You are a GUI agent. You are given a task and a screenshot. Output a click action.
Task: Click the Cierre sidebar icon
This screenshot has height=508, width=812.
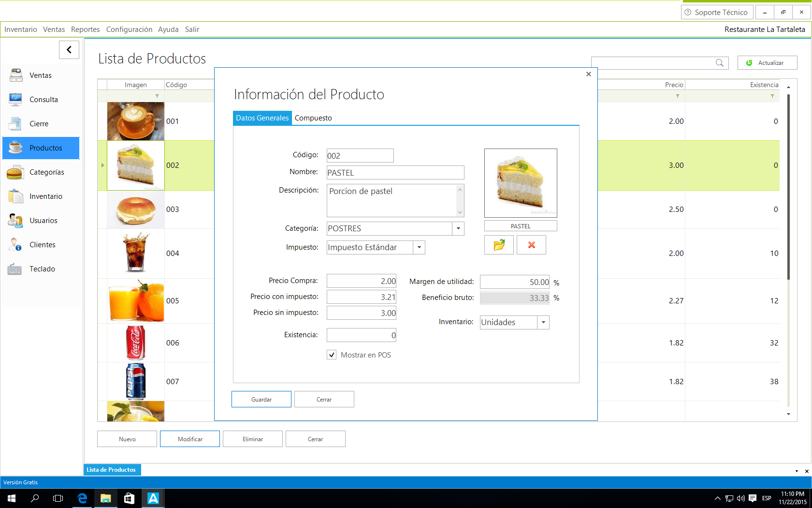(15, 124)
